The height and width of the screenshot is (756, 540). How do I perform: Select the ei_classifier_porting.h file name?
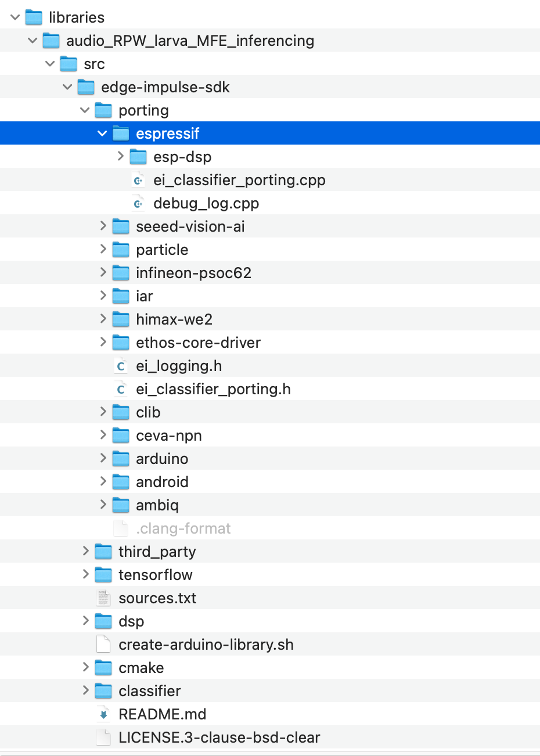213,389
